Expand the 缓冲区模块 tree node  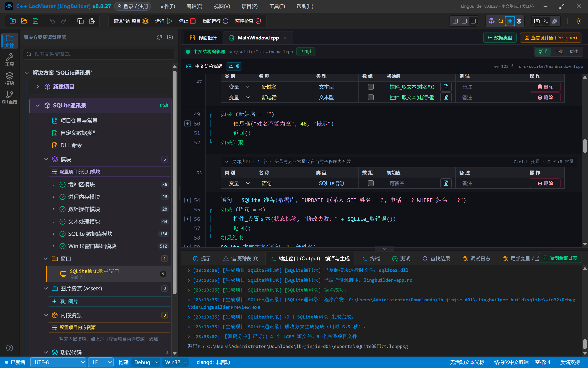pos(54,184)
